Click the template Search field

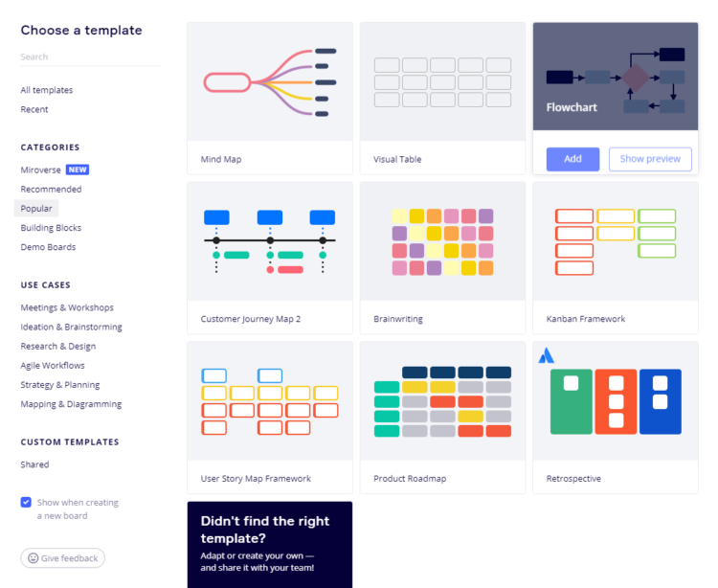pyautogui.click(x=90, y=57)
